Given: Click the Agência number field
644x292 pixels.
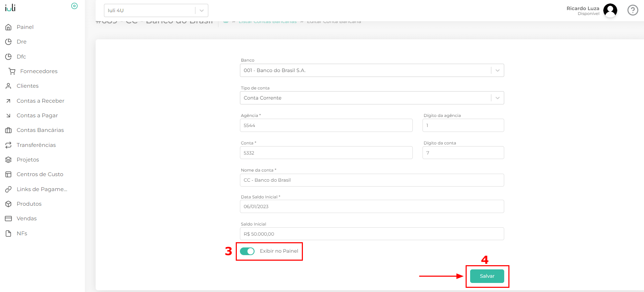Looking at the screenshot, I should pyautogui.click(x=326, y=125).
